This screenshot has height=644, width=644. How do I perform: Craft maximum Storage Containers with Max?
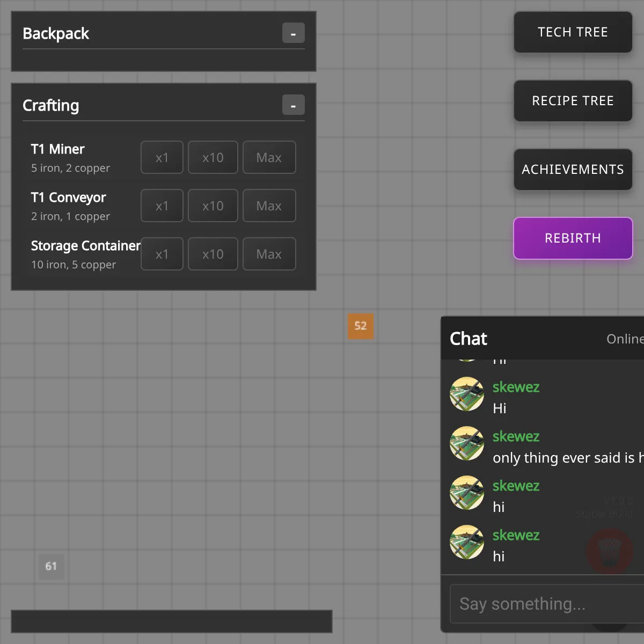coord(269,254)
